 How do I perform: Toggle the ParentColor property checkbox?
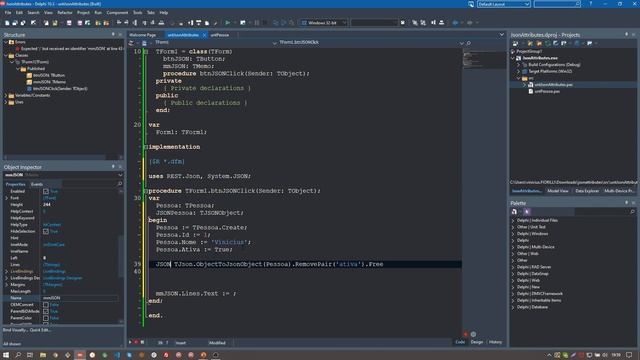[46, 318]
